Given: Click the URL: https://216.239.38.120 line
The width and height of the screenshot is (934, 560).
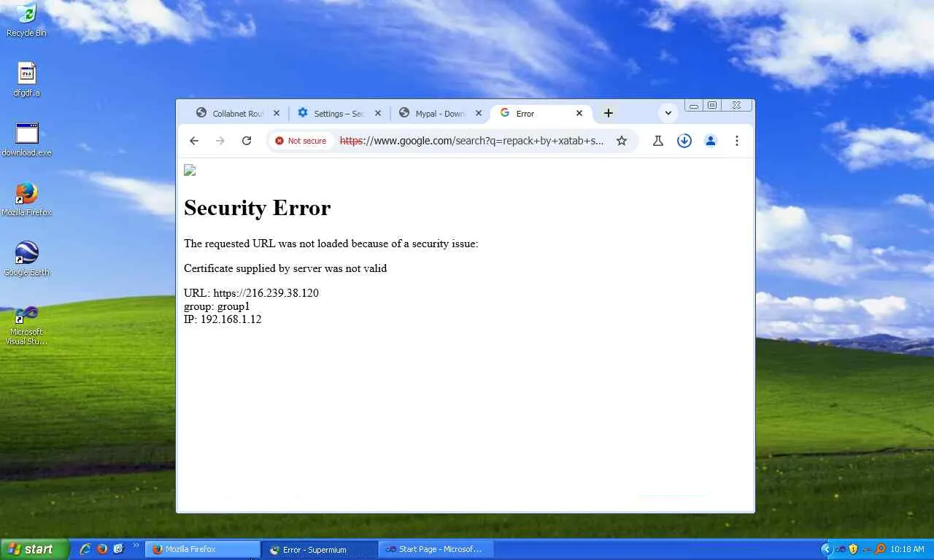Looking at the screenshot, I should (x=251, y=293).
